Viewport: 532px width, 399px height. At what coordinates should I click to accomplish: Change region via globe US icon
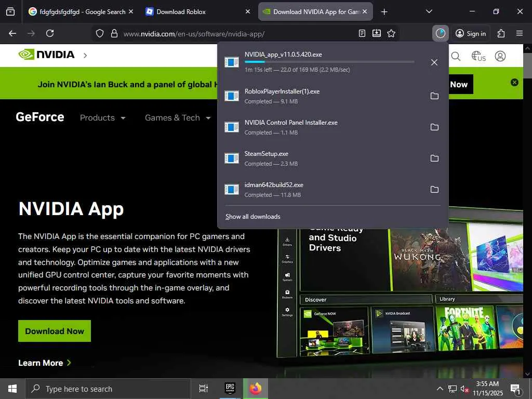pos(478,56)
